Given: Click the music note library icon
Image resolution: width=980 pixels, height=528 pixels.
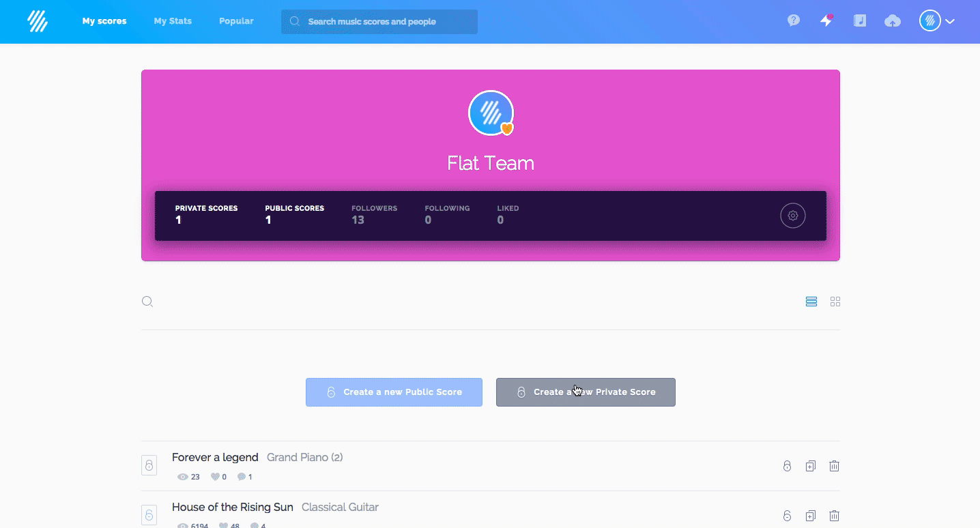Looking at the screenshot, I should pyautogui.click(x=860, y=20).
